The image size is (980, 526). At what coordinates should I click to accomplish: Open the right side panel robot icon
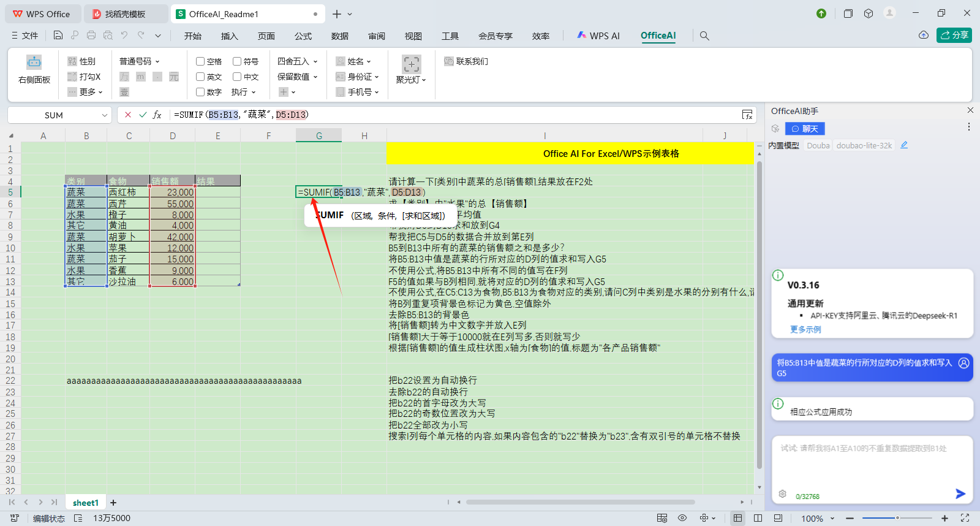point(34,62)
